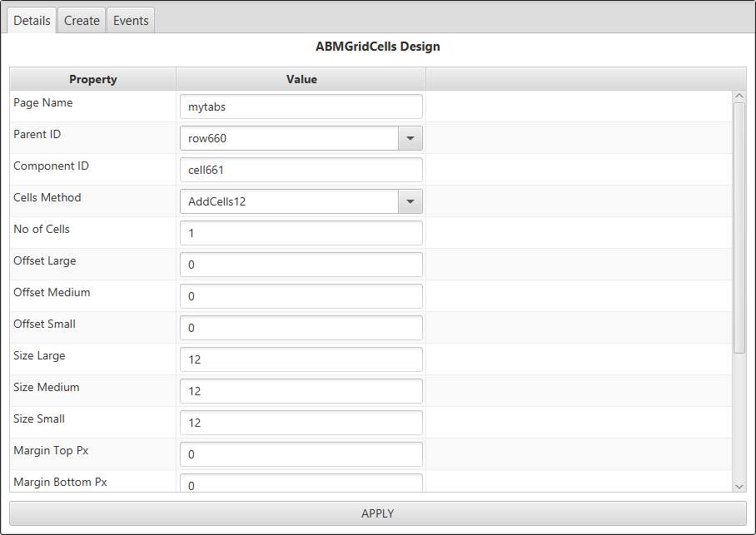
Task: Click the Property column header
Action: point(92,79)
